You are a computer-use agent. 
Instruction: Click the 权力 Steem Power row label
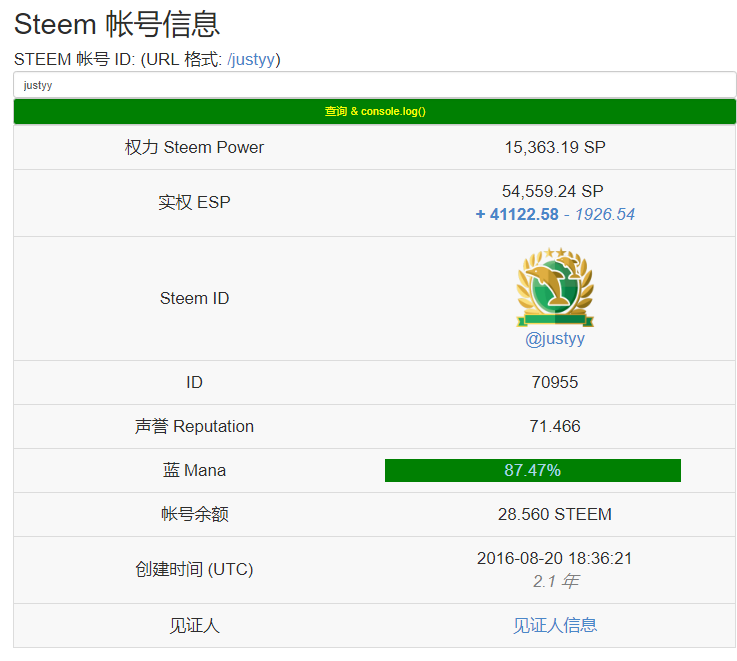(194, 147)
